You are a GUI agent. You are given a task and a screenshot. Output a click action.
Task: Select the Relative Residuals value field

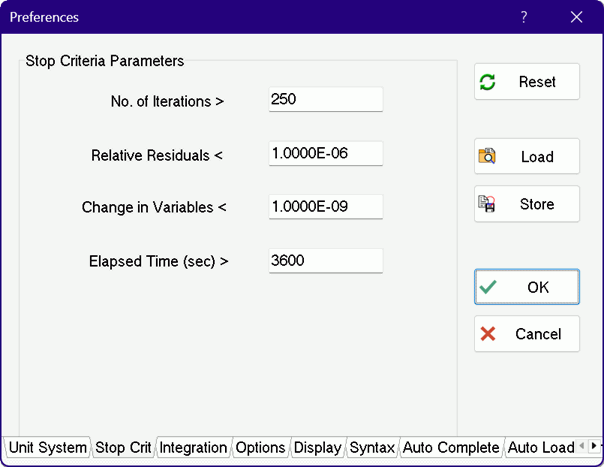[x=325, y=154]
